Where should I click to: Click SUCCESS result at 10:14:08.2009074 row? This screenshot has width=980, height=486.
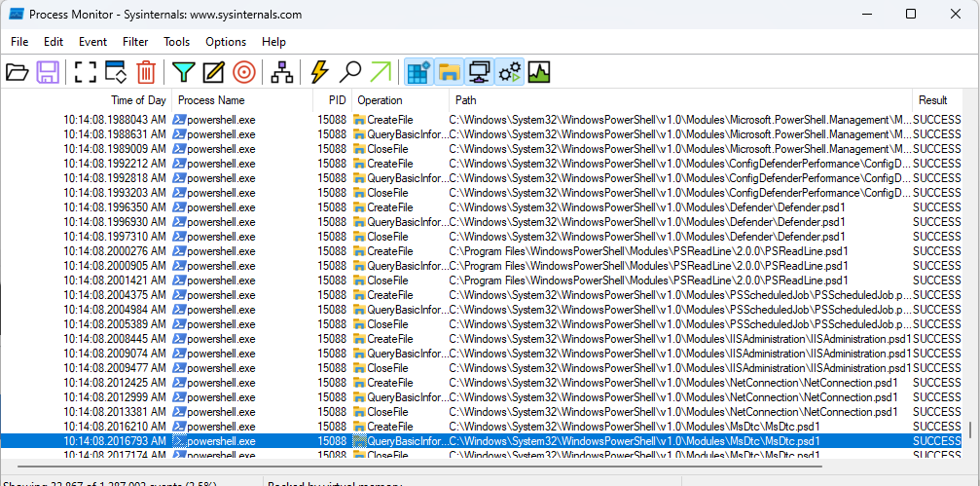coord(937,354)
